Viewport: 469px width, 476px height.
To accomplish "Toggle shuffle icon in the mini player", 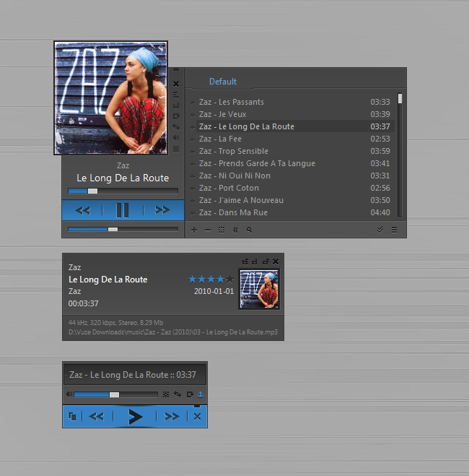I will [x=190, y=394].
